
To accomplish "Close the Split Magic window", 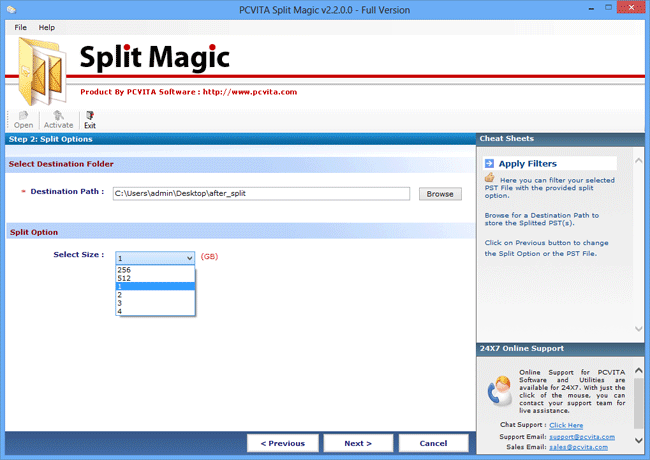I will [631, 7].
